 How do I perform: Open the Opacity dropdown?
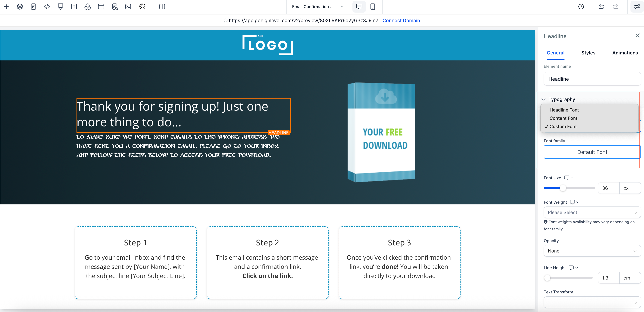[x=592, y=251]
